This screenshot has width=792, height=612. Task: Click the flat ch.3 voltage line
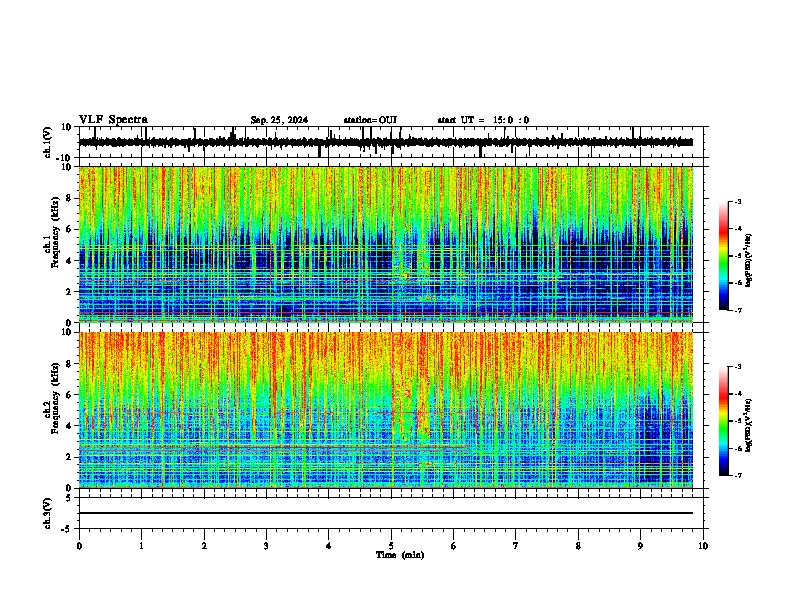[x=386, y=513]
